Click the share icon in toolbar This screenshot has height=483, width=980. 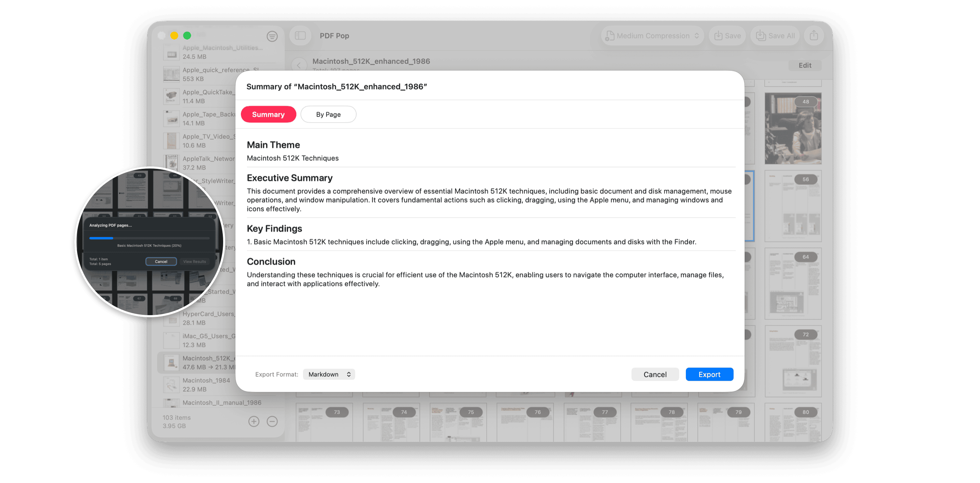click(814, 36)
